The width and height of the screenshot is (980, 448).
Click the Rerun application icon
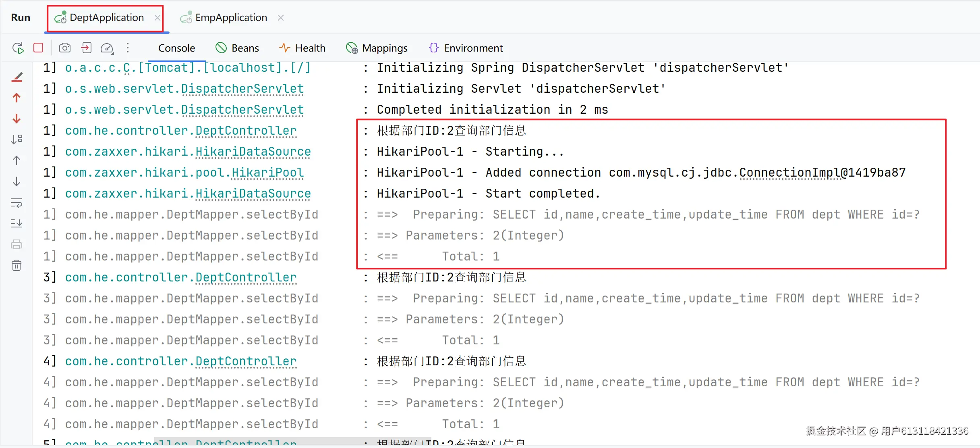tap(18, 48)
